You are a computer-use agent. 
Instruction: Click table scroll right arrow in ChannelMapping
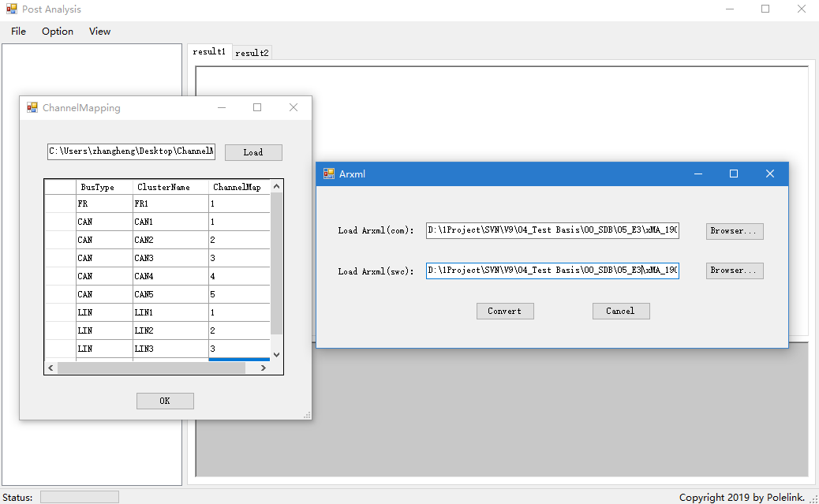264,368
